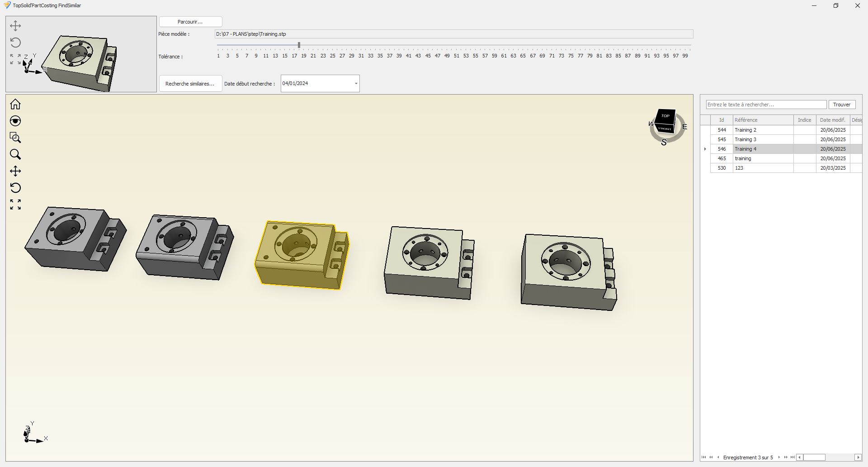This screenshot has height=467, width=868.
Task: Click the rotate icon in preview thumbnail
Action: coord(15,43)
